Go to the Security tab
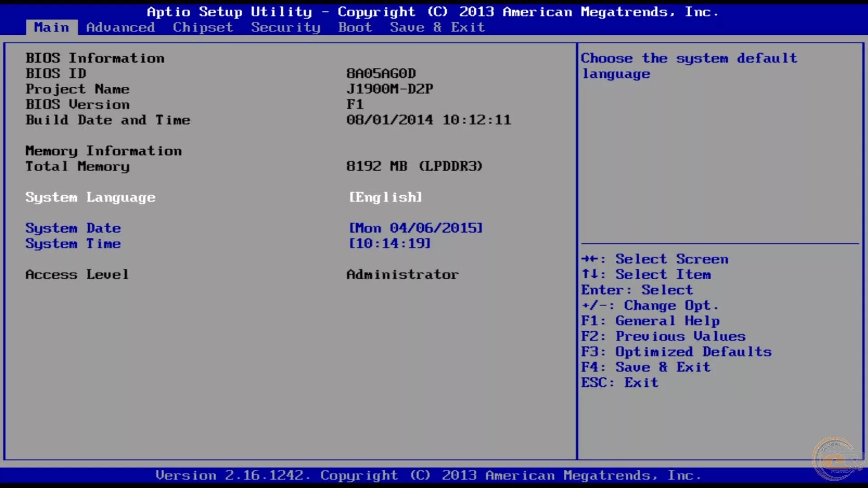The width and height of the screenshot is (868, 488). [286, 27]
